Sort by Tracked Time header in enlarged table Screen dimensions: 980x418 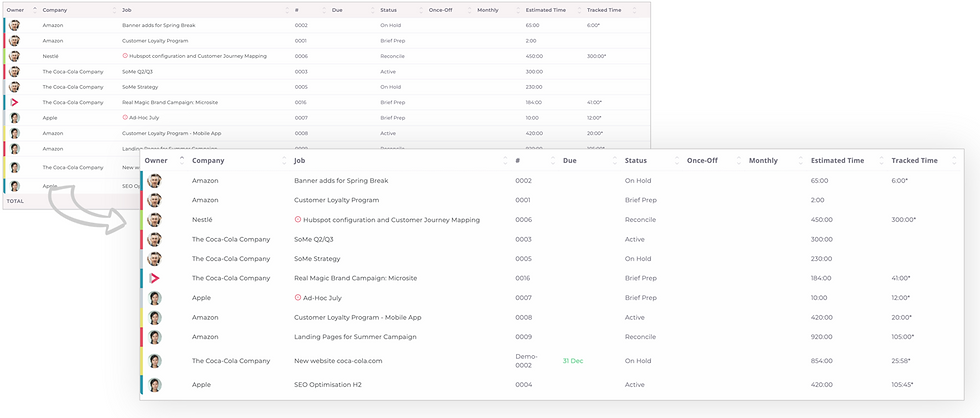click(x=914, y=160)
